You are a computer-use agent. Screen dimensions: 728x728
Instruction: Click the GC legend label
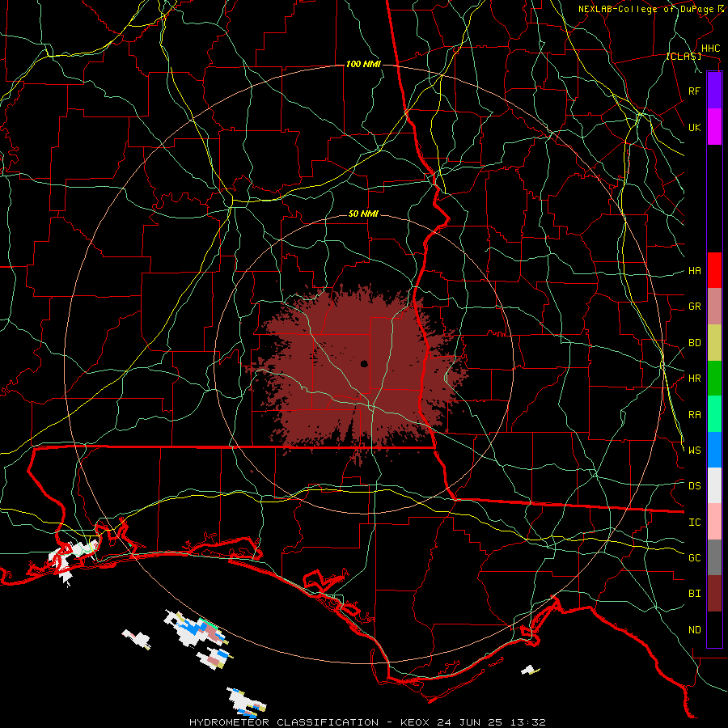pyautogui.click(x=694, y=558)
